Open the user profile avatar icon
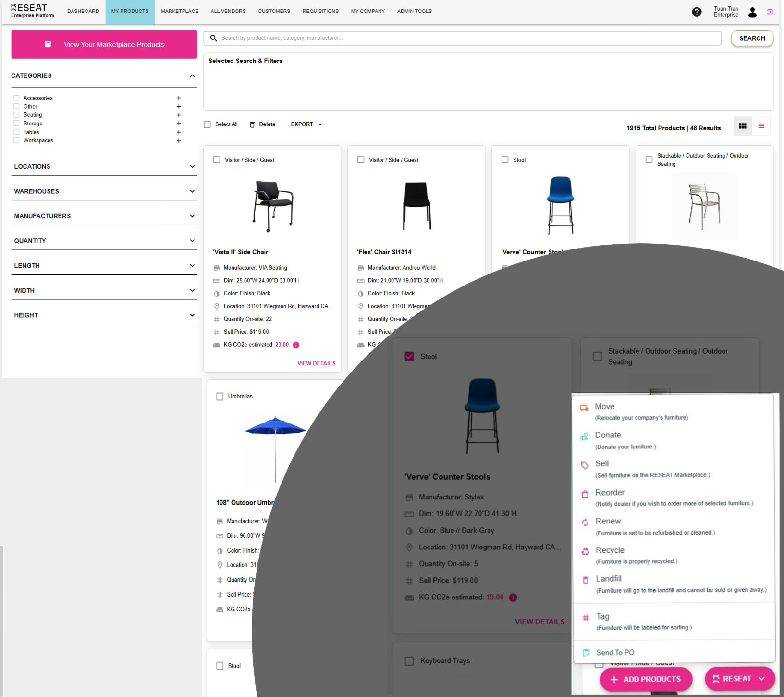The width and height of the screenshot is (784, 697). click(x=753, y=12)
